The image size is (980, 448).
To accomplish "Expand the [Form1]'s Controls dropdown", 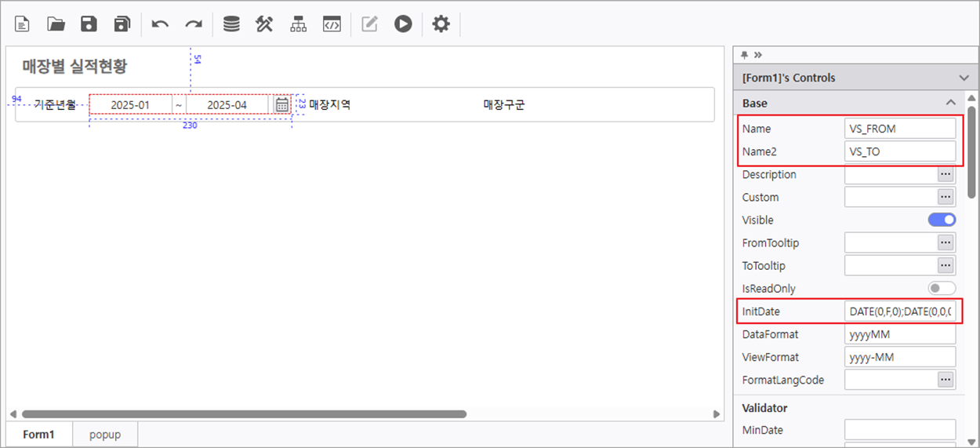I will coord(964,78).
